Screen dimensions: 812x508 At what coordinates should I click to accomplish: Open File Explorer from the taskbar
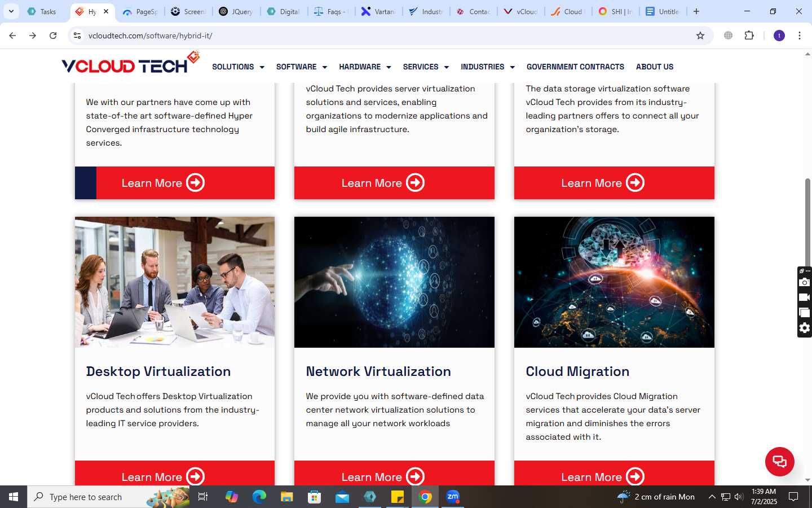pos(287,497)
